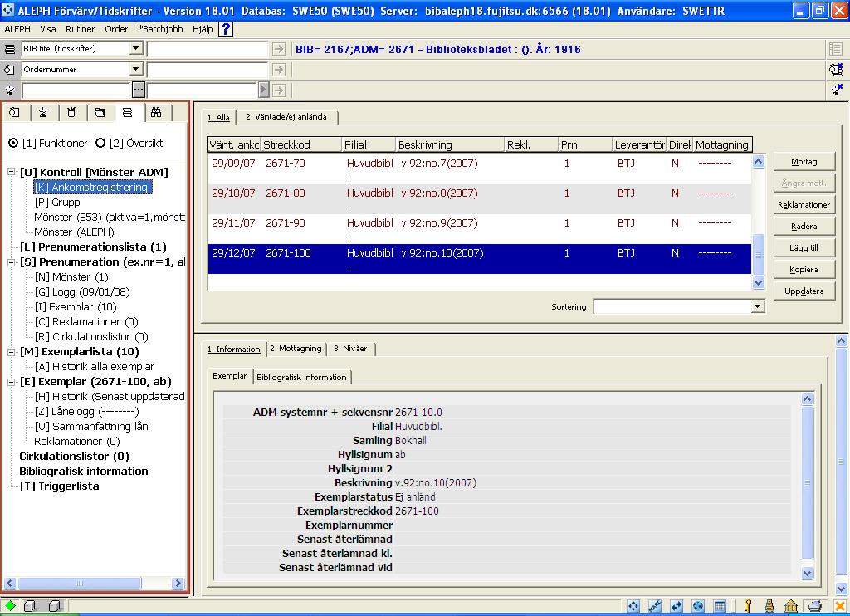Screen dimensions: 850x616
Task: Click the Ordernummer search input field
Action: (208, 70)
